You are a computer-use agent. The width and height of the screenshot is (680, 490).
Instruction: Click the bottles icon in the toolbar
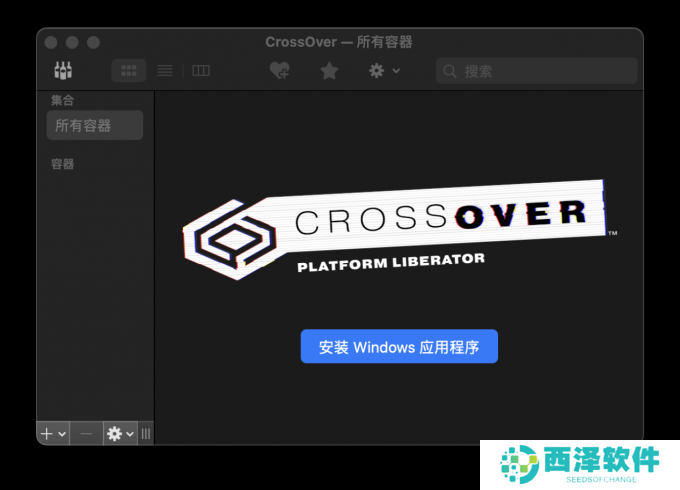63,71
